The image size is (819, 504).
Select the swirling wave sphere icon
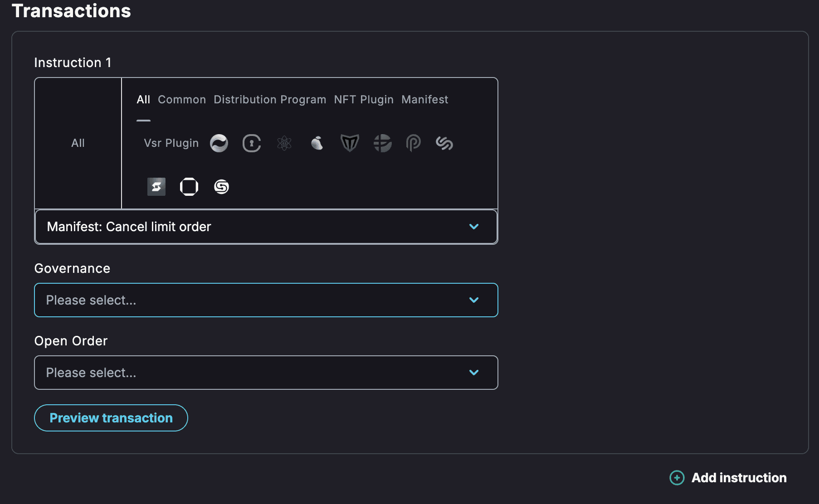(x=219, y=143)
